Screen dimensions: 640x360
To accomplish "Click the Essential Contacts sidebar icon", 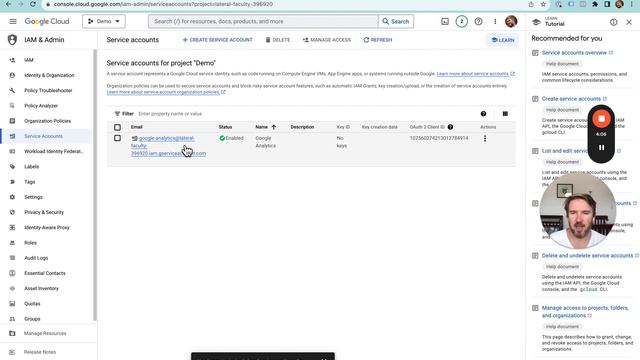I will tap(12, 273).
